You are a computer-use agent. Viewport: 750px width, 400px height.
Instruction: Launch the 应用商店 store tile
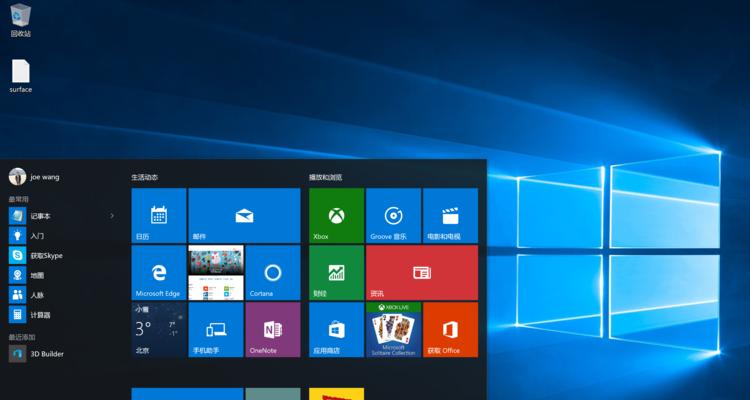(x=336, y=330)
